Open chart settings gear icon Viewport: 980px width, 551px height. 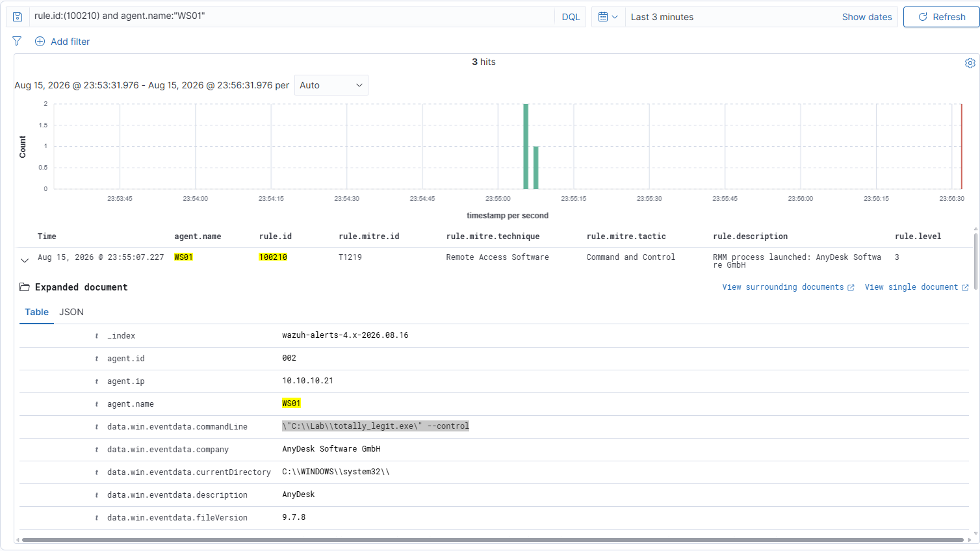(970, 63)
